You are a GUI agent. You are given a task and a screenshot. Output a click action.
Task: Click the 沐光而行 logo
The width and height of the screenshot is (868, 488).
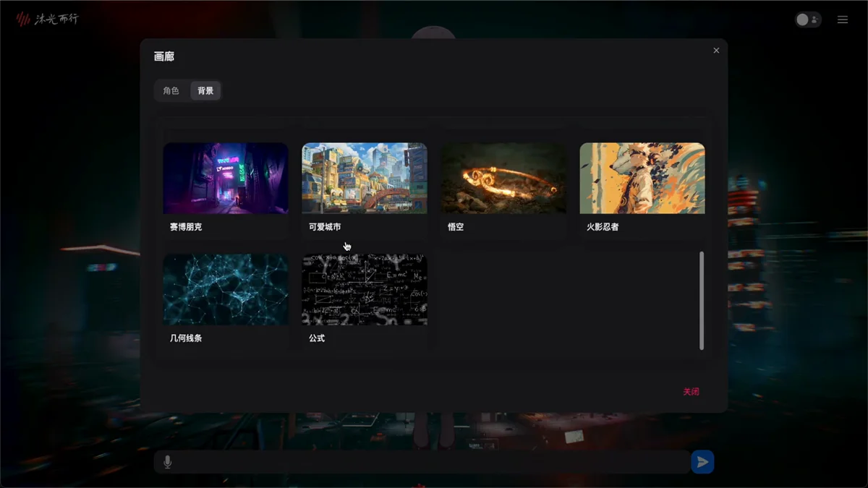(x=47, y=20)
